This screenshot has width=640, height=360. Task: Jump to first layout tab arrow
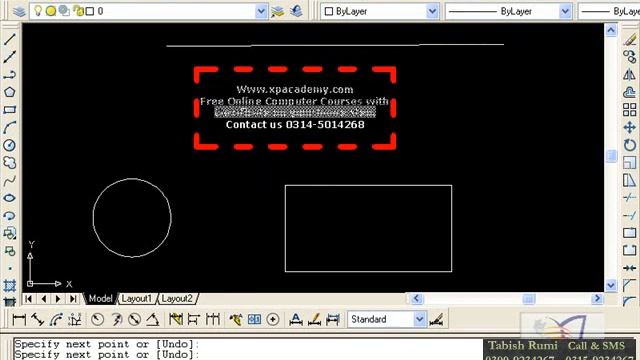28,299
